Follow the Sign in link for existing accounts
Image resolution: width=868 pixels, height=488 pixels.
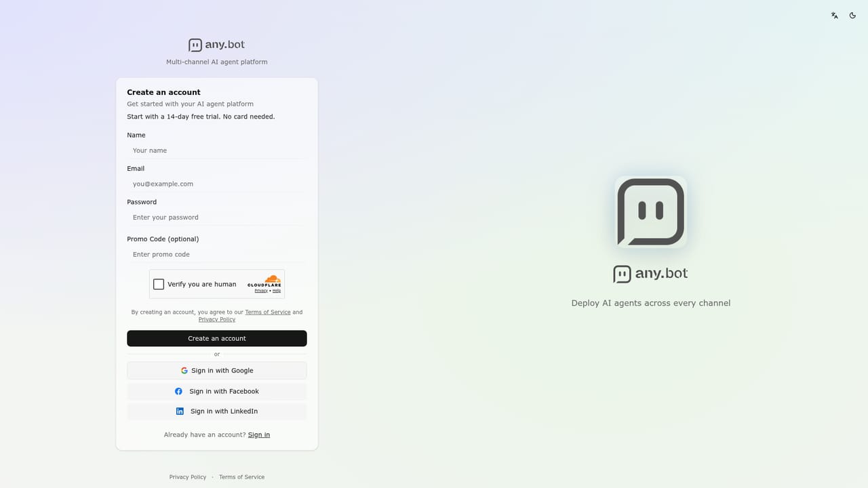click(x=259, y=434)
